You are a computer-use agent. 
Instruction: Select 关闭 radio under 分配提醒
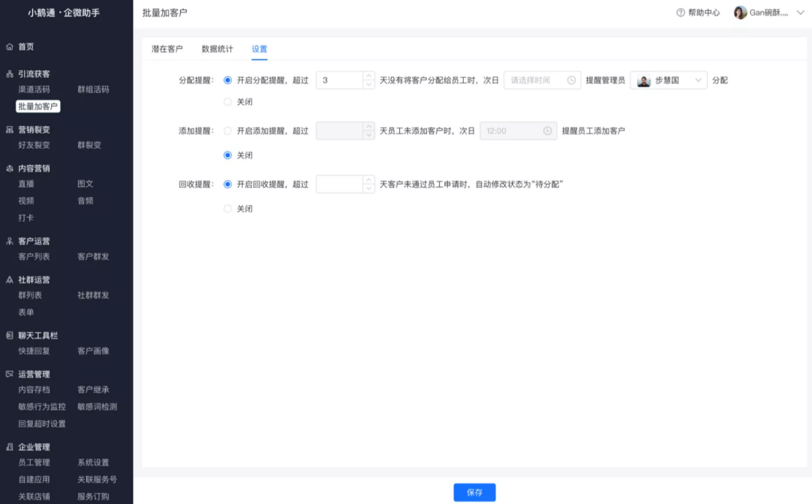(227, 102)
